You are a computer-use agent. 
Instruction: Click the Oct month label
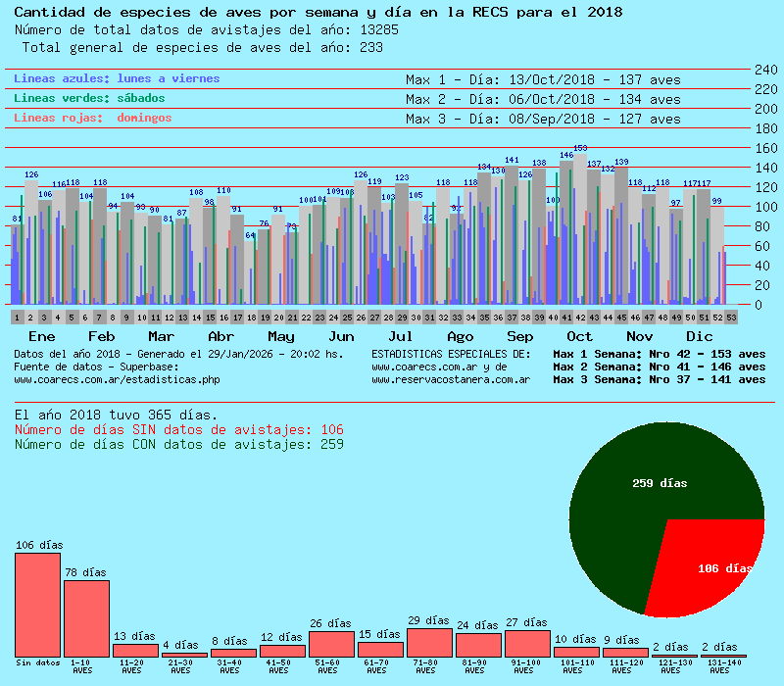[579, 336]
